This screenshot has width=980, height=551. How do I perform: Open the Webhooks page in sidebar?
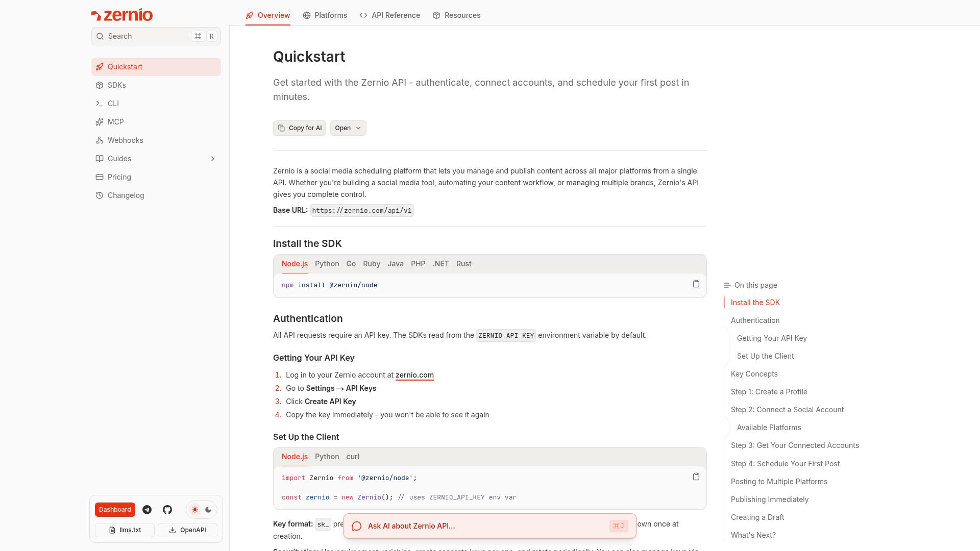click(156, 140)
